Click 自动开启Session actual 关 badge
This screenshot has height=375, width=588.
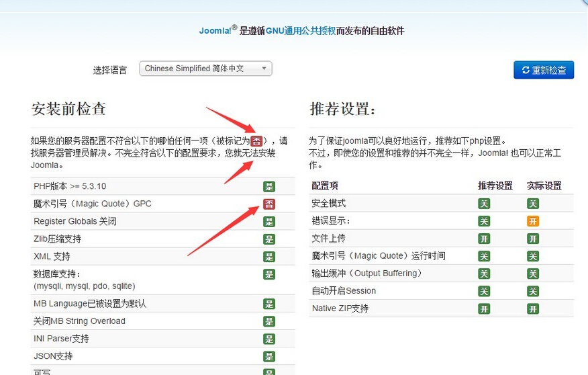point(533,291)
